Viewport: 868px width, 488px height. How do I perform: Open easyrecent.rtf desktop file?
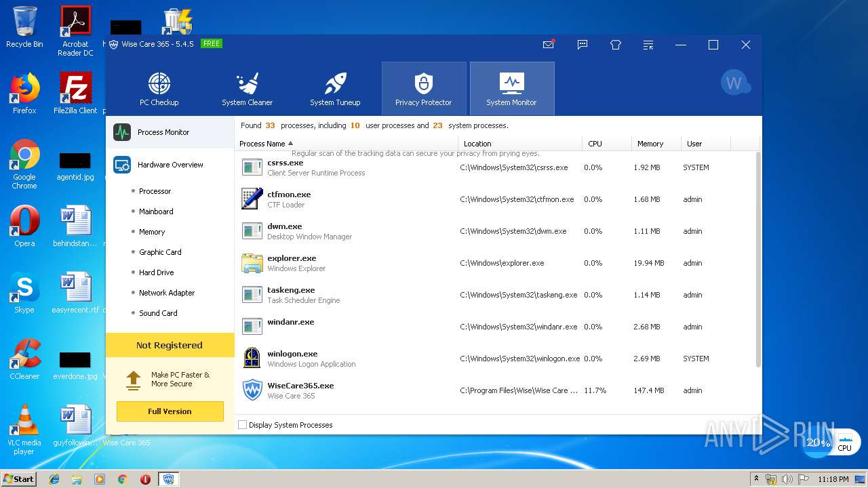click(x=75, y=293)
